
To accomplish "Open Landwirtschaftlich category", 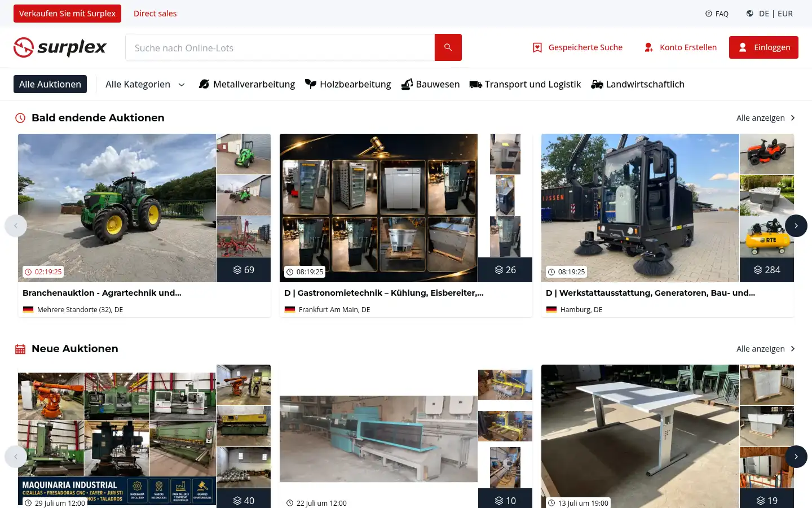I will tap(638, 84).
